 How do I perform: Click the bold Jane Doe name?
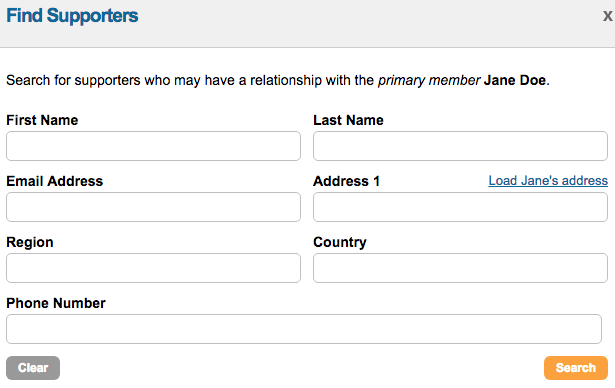tap(515, 80)
